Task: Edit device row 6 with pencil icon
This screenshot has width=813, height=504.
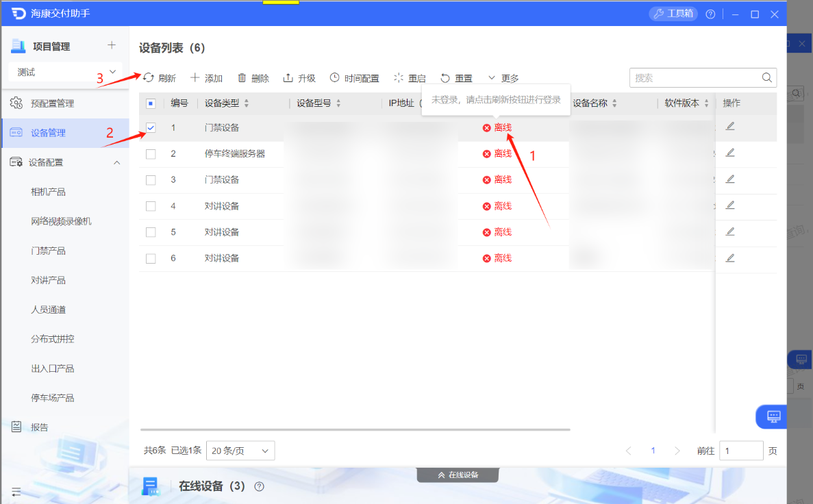Action: point(730,257)
